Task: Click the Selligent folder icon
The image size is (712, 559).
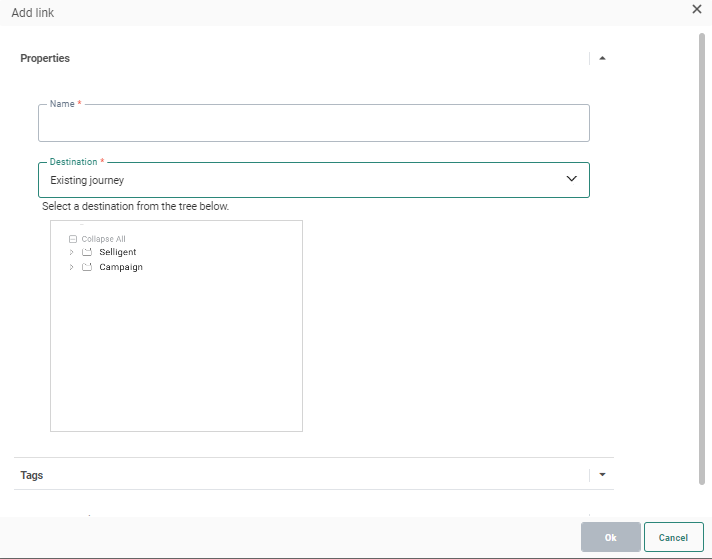Action: [x=87, y=253]
